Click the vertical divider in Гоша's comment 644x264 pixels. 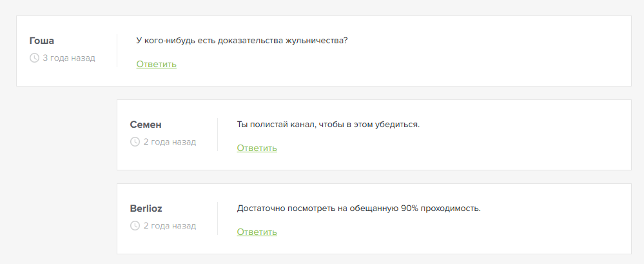click(117, 50)
